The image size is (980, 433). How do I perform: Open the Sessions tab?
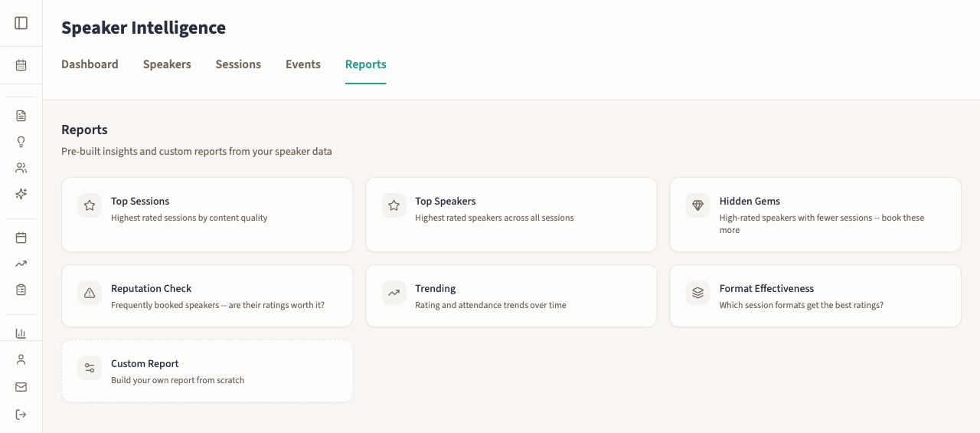pos(238,64)
